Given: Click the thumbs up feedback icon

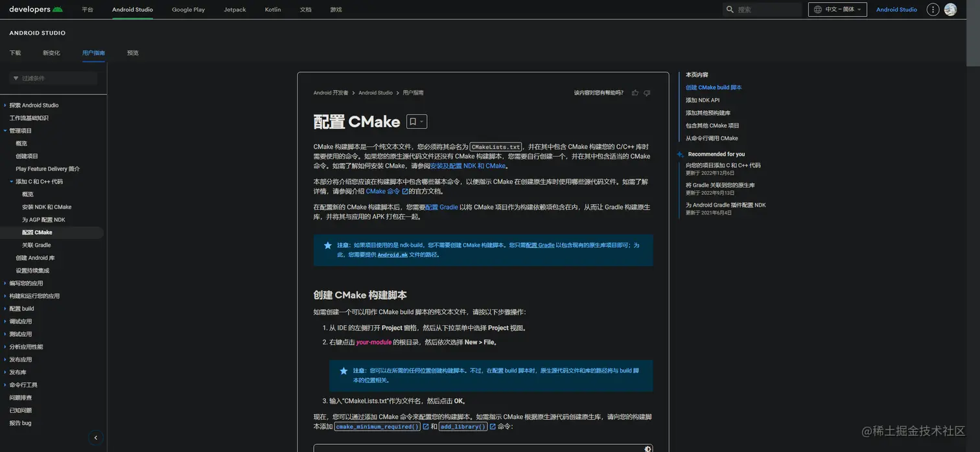Looking at the screenshot, I should click(x=635, y=93).
